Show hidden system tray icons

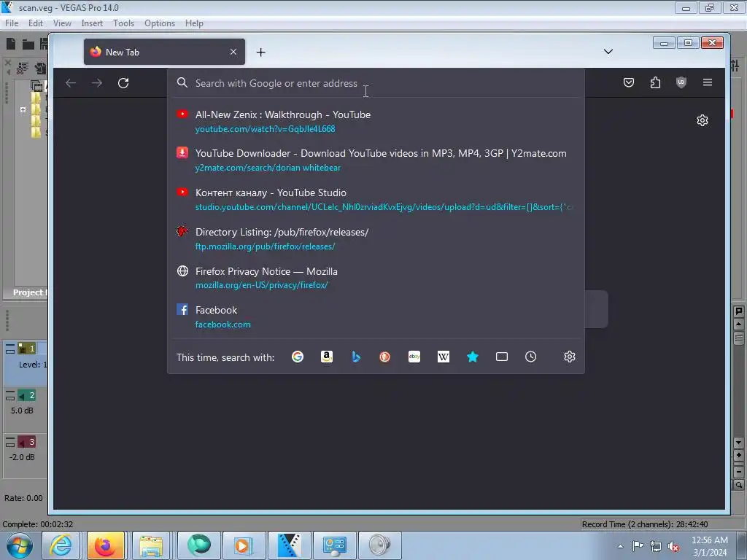pyautogui.click(x=620, y=546)
